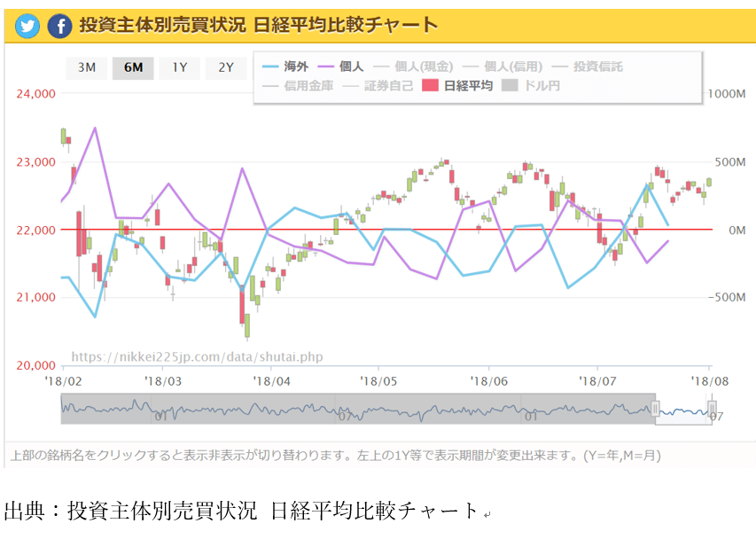Click the Twitter share icon
This screenshot has width=756, height=539.
click(27, 26)
